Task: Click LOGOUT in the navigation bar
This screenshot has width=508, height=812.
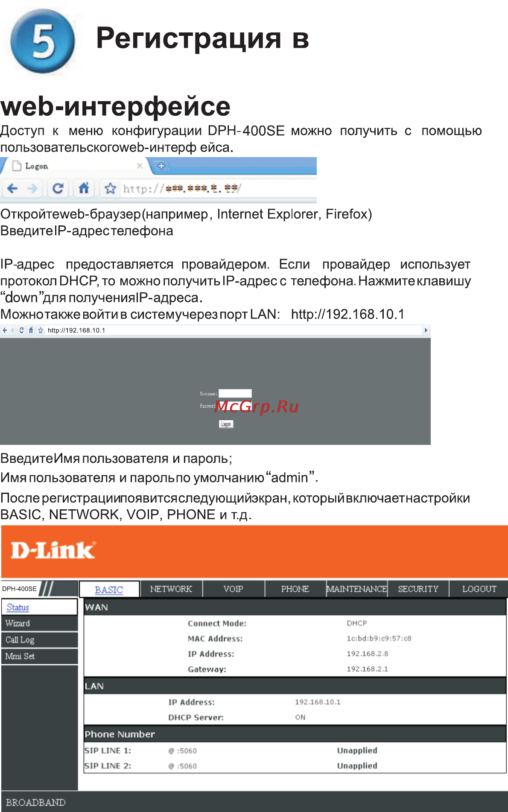Action: (479, 589)
